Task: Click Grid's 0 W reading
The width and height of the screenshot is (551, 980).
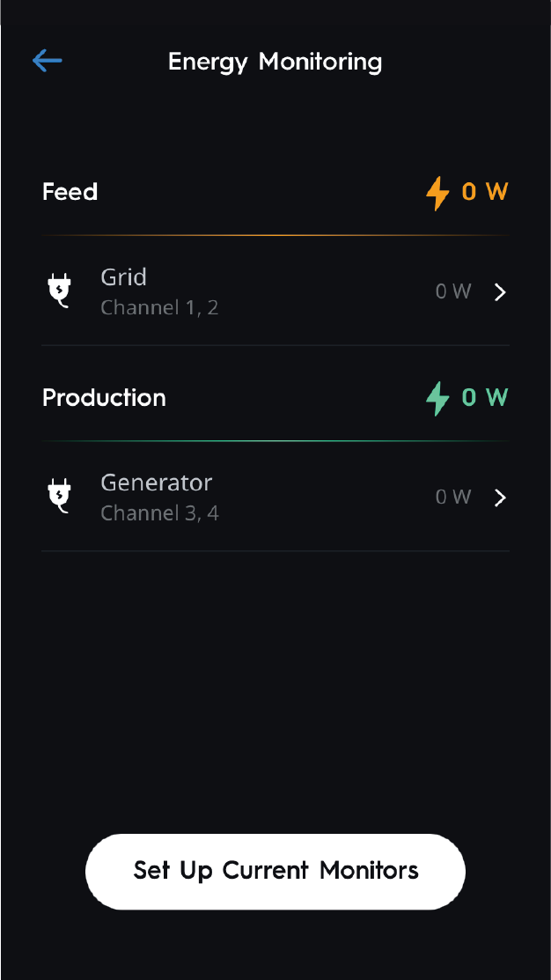Action: coord(453,291)
